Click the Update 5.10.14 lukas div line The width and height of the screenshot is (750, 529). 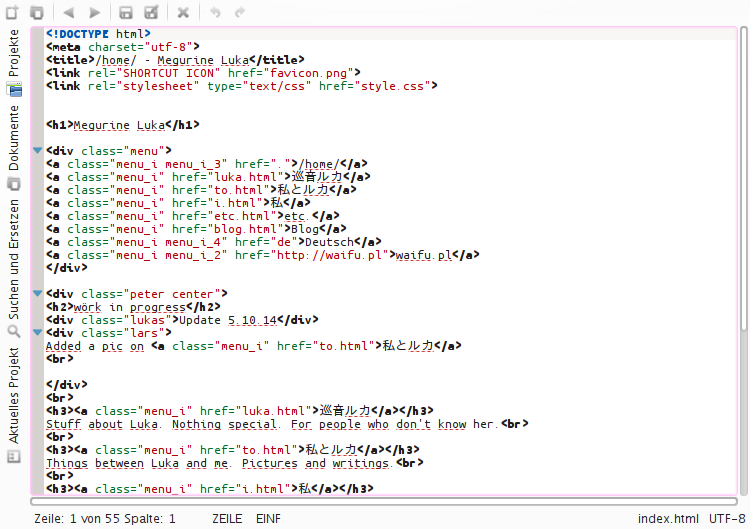click(182, 320)
